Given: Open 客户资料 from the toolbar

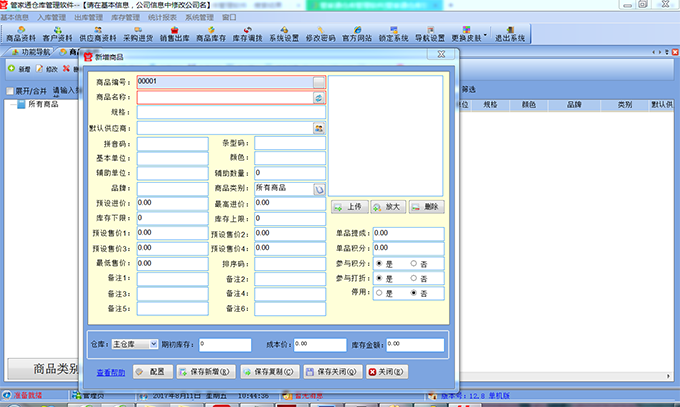Looking at the screenshot, I should click(57, 34).
